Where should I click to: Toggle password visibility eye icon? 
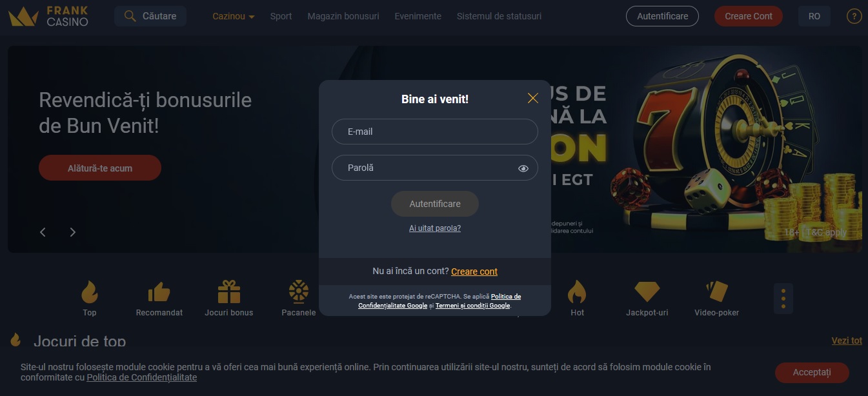[x=523, y=168]
